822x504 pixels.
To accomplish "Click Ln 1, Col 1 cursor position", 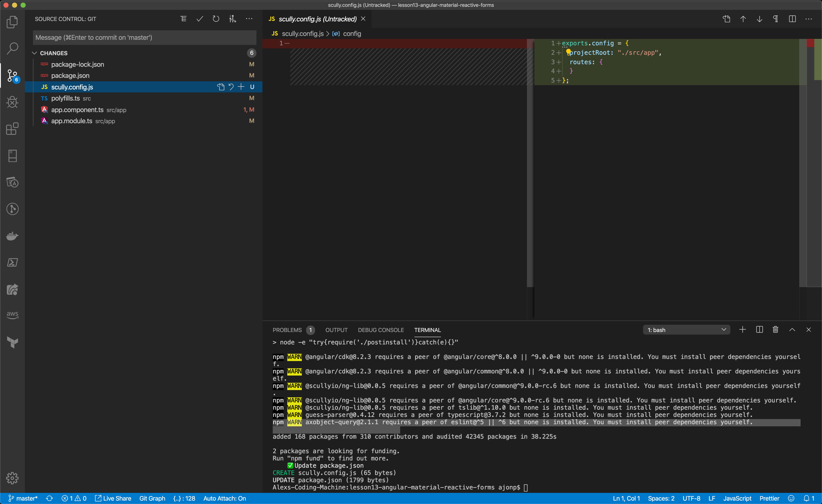I will [x=626, y=498].
